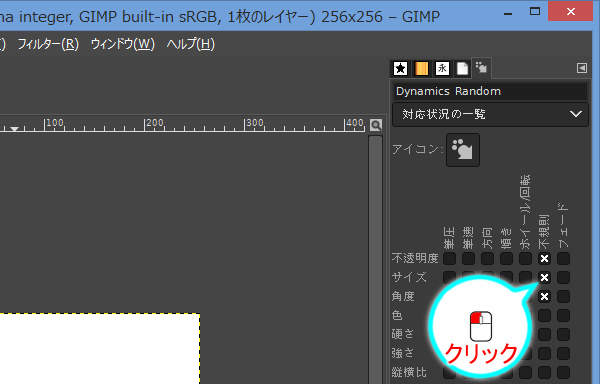600x384 pixels.
Task: Click the vertical canvas scrollbar
Action: tap(375, 260)
